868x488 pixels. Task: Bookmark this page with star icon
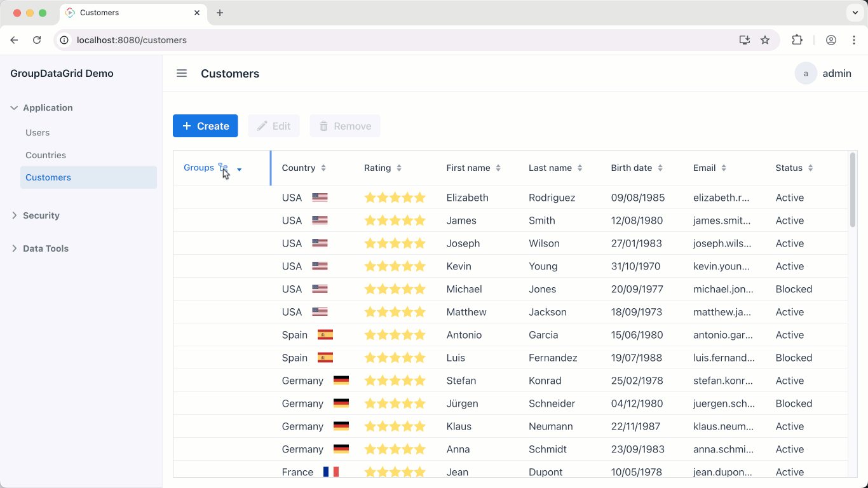point(765,40)
